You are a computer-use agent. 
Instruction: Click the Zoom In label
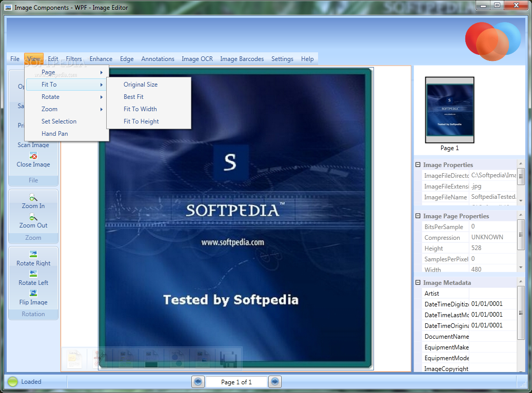click(x=33, y=205)
